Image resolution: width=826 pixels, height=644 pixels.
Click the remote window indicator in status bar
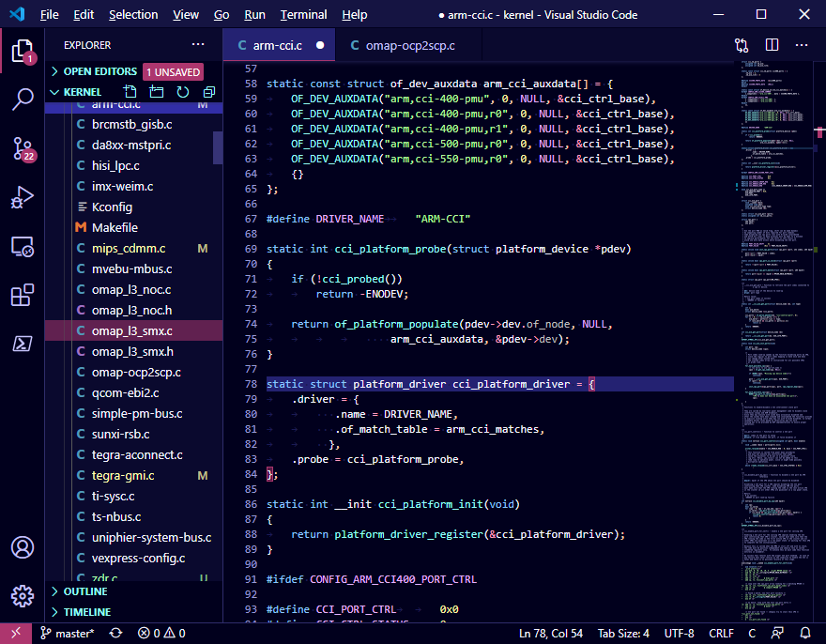click(x=16, y=633)
